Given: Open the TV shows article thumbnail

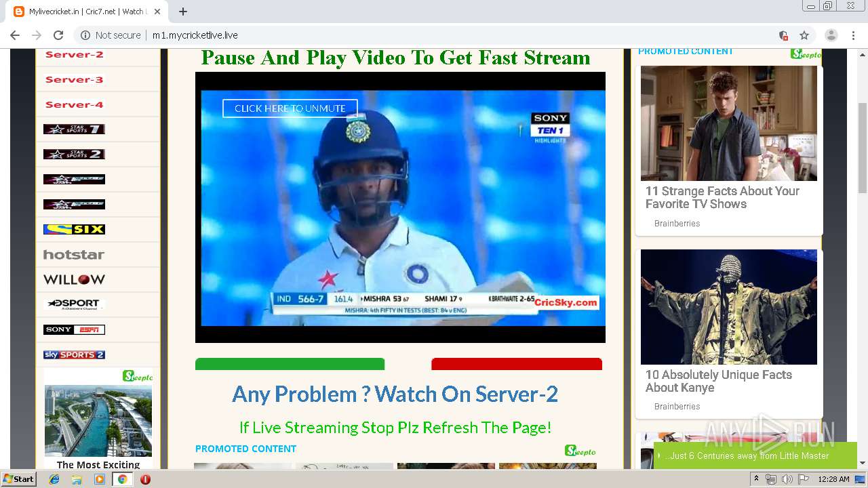Looking at the screenshot, I should pyautogui.click(x=729, y=123).
